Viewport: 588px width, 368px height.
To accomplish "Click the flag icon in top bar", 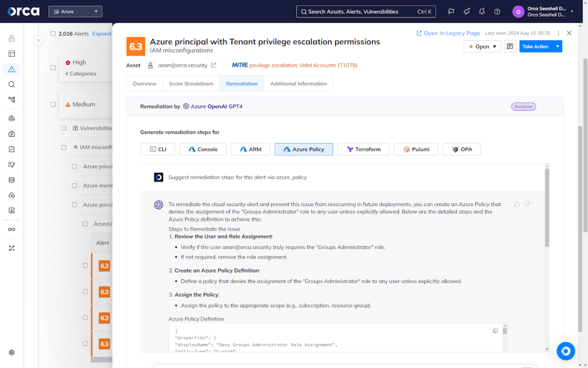I will pos(451,11).
